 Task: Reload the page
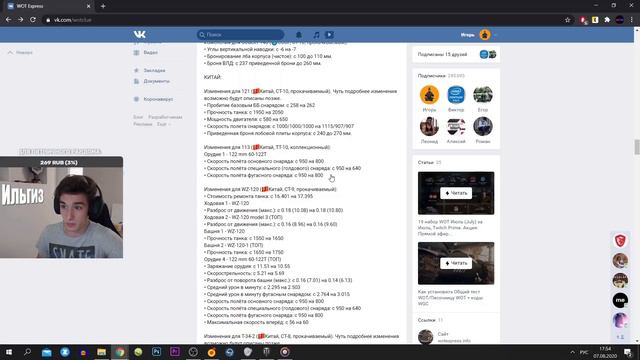[x=33, y=20]
